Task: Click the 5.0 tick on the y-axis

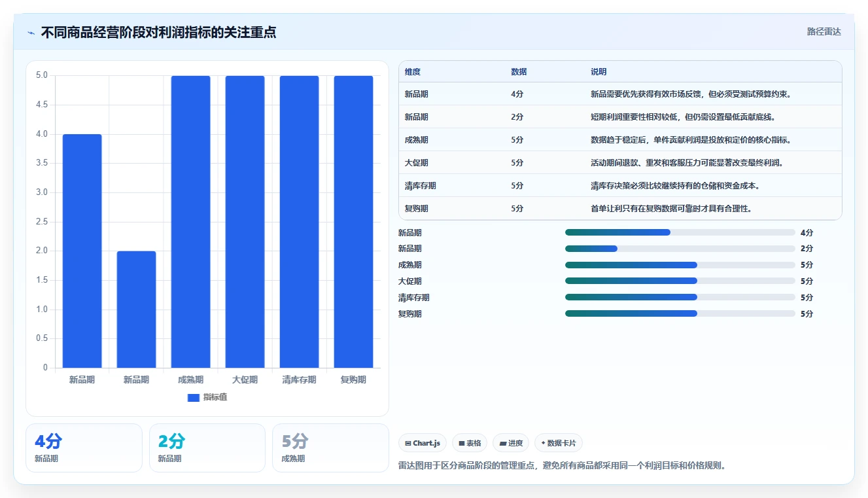Action: click(x=41, y=75)
